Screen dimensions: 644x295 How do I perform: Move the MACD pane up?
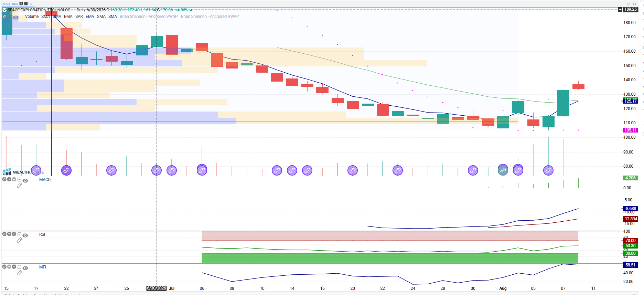[14, 179]
